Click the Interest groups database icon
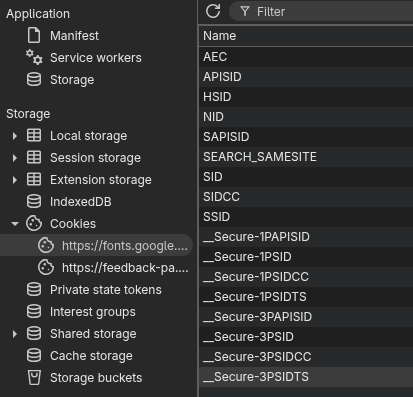The height and width of the screenshot is (397, 413). click(34, 312)
